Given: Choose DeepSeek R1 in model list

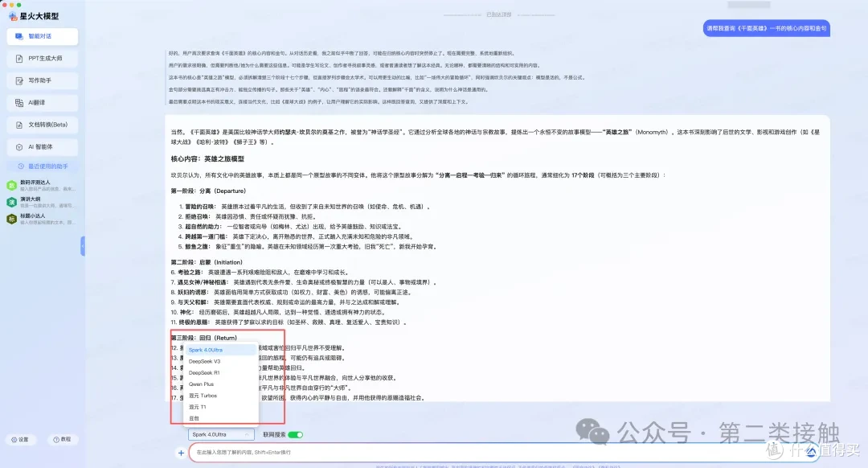Looking at the screenshot, I should (x=221, y=373).
